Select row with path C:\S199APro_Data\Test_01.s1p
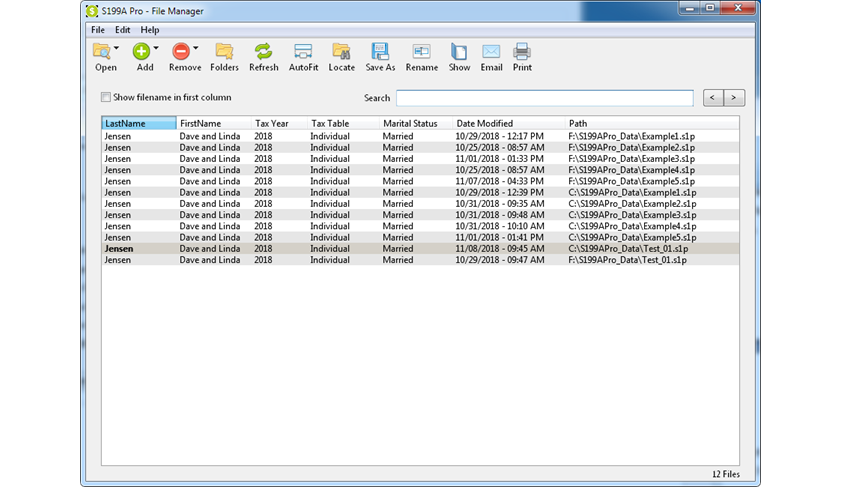This screenshot has width=842, height=487. [x=420, y=249]
